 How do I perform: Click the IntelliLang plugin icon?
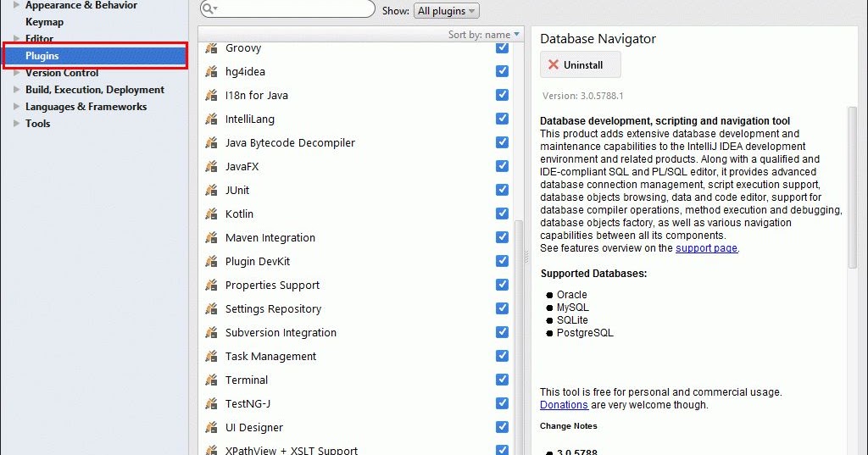pos(211,119)
